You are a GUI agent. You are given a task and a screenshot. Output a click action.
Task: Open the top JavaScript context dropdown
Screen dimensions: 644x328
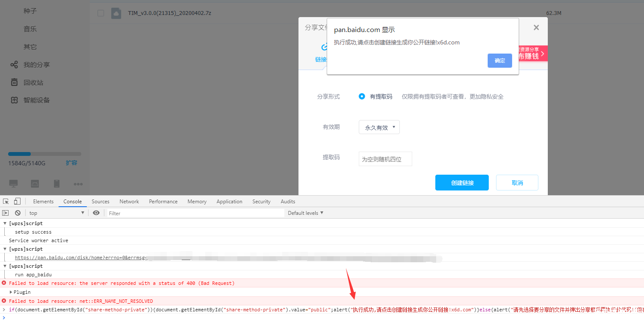point(56,213)
